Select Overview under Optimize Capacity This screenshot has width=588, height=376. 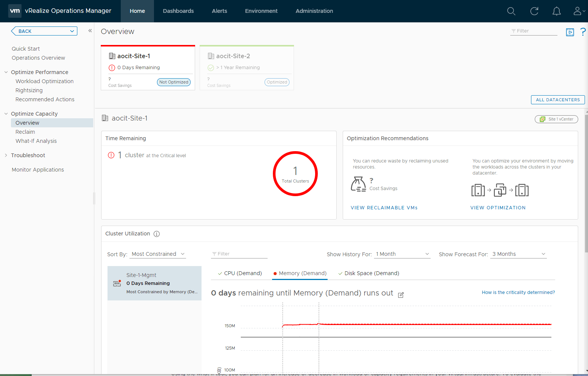[x=52, y=123]
